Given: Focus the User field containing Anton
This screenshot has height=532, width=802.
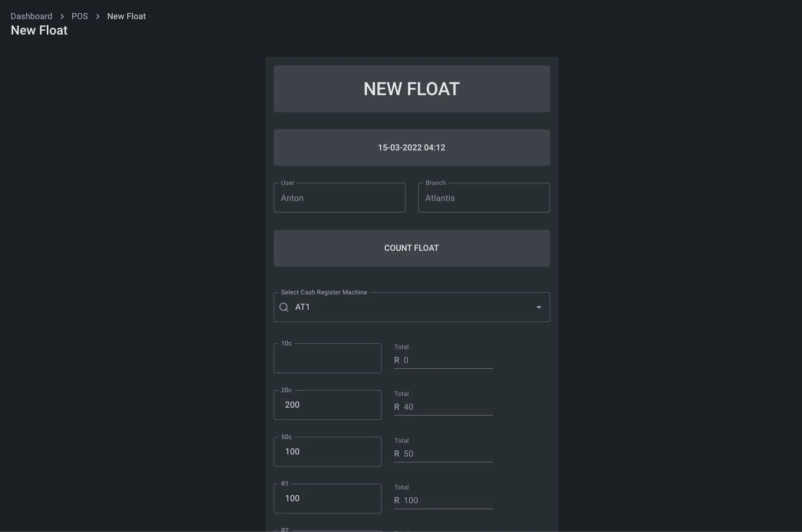Looking at the screenshot, I should tap(339, 198).
